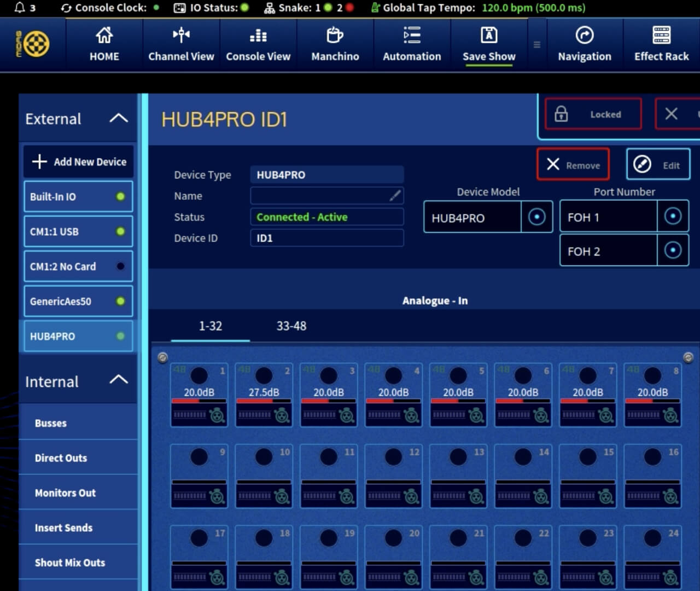Open Channel View from top bar
This screenshot has height=591, width=700.
coord(181,36)
